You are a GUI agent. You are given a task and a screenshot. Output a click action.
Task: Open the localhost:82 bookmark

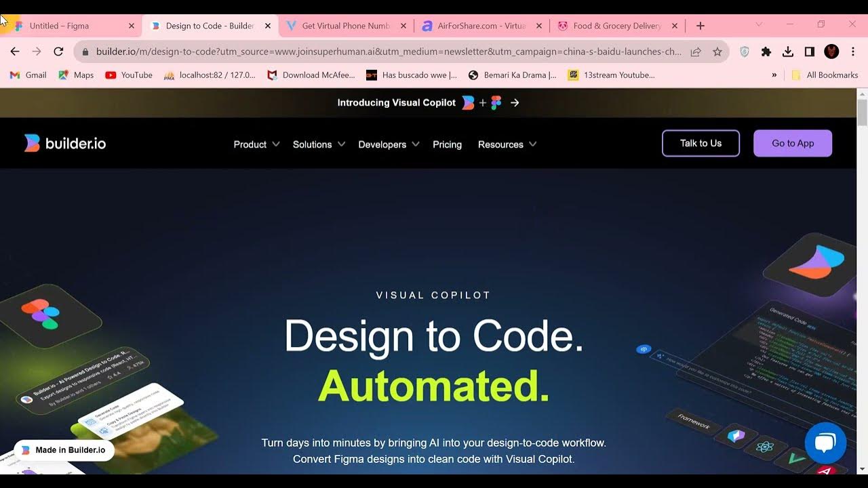coord(210,75)
